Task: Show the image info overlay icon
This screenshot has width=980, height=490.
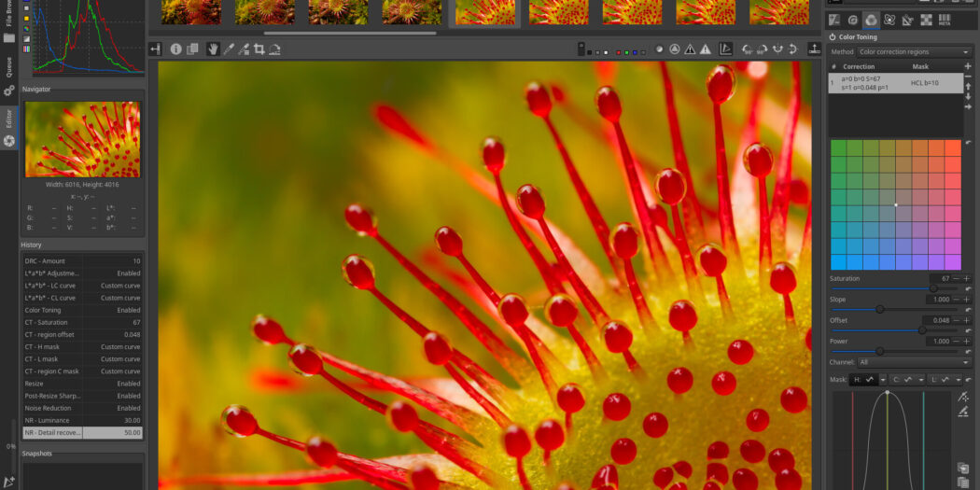Action: [176, 49]
